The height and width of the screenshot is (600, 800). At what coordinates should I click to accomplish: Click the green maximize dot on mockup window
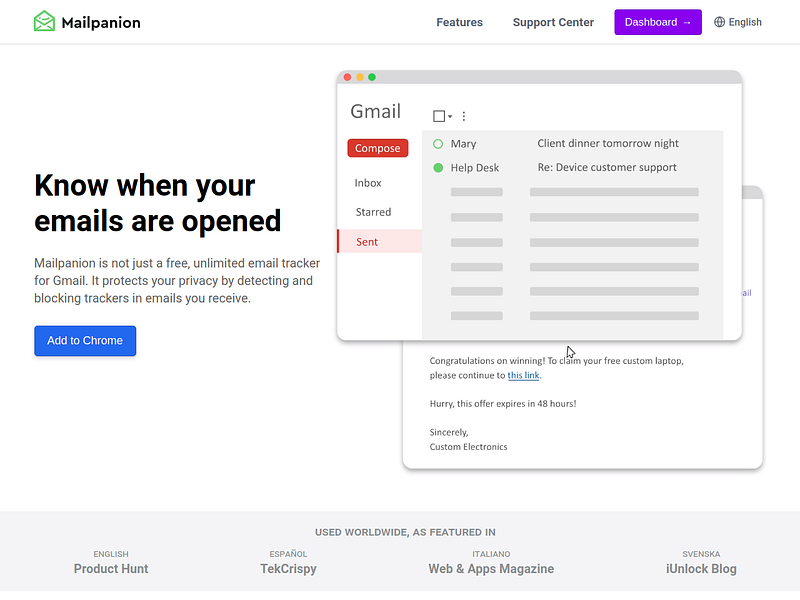pos(372,77)
